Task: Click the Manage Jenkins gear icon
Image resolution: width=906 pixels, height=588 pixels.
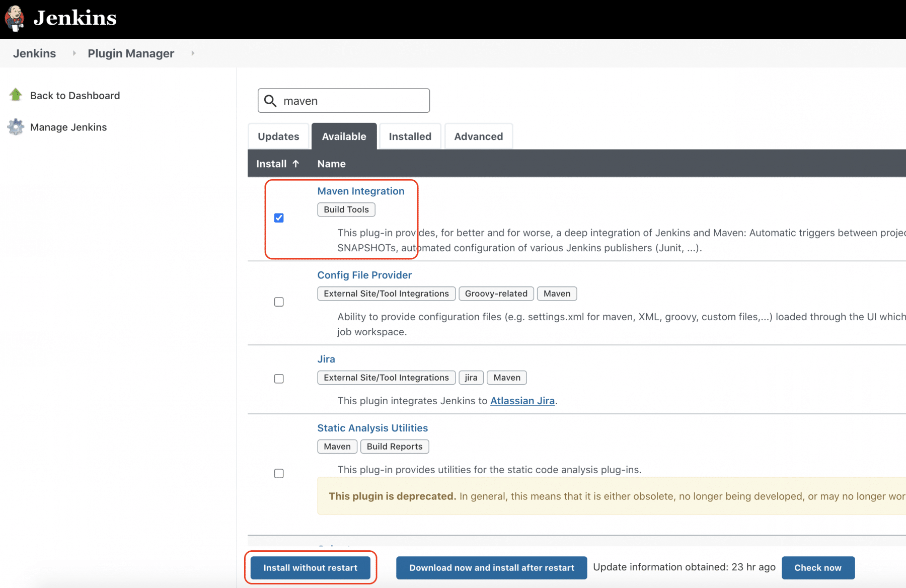Action: point(16,127)
